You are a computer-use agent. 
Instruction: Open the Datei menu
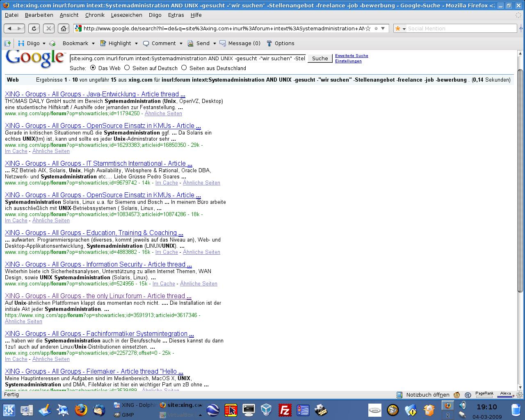pos(11,15)
